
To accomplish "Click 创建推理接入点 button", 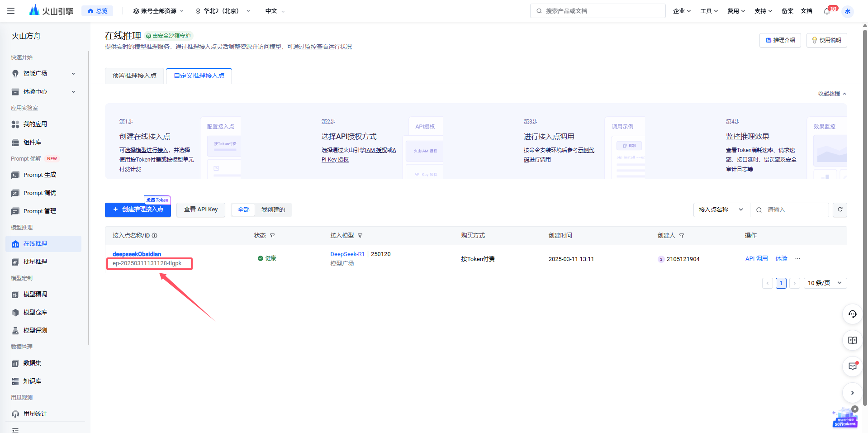I will tap(138, 209).
